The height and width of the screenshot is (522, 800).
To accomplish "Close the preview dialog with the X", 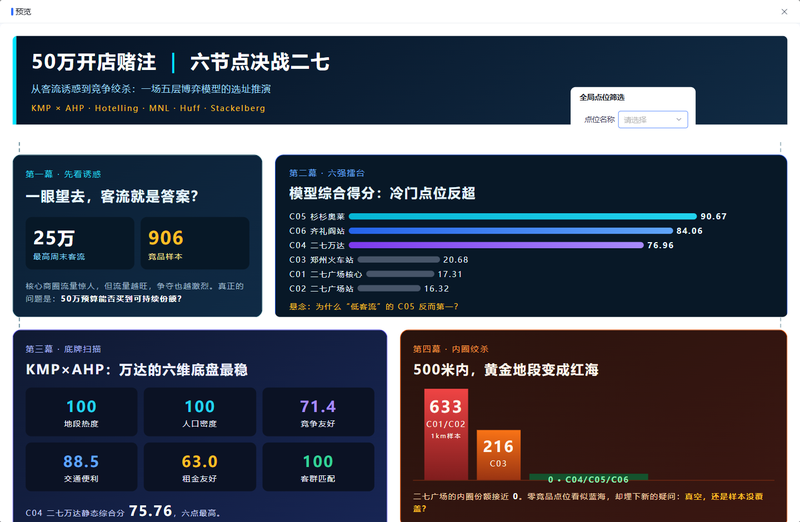I will [x=784, y=12].
